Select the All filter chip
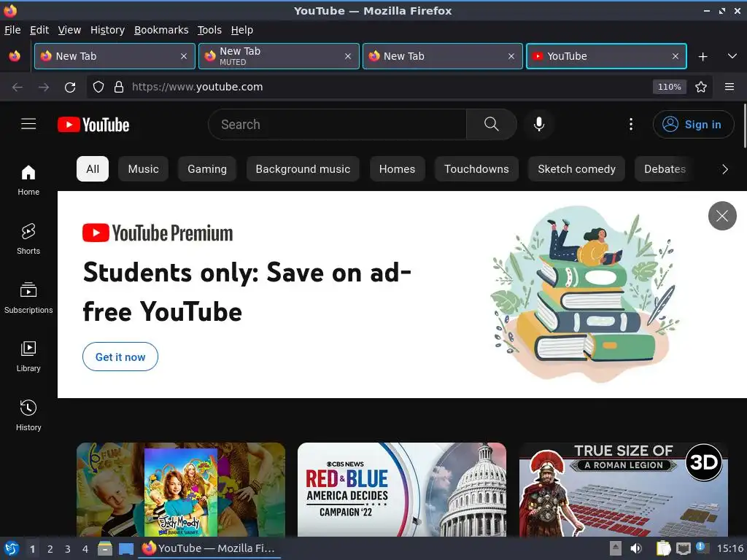The width and height of the screenshot is (747, 560). [x=93, y=169]
